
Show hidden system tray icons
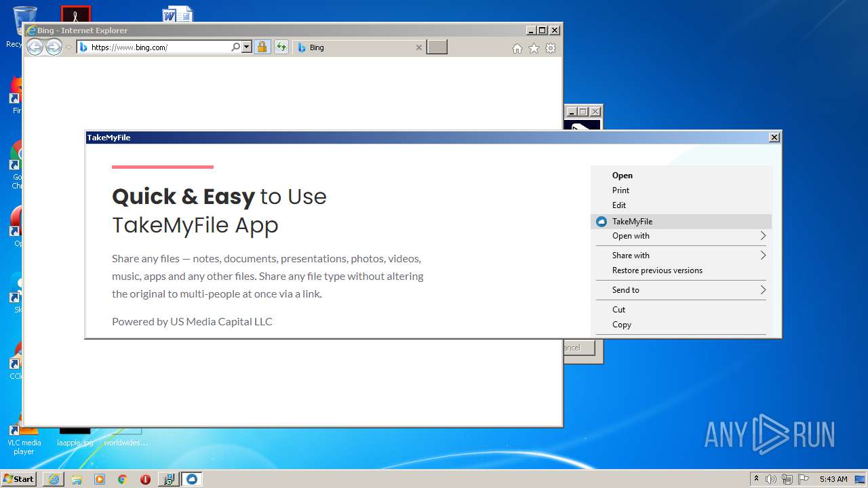pyautogui.click(x=757, y=479)
